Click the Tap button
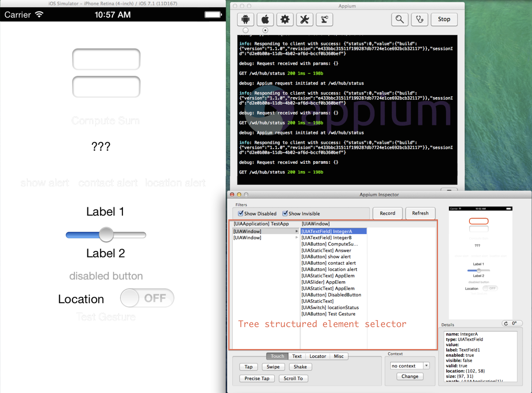The width and height of the screenshot is (532, 393). coord(248,367)
